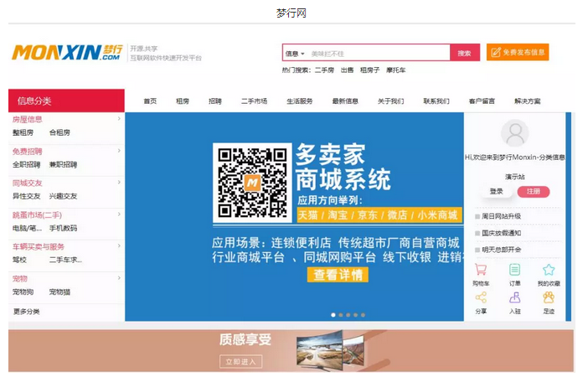
Task: Open the 房屋信息 category heading
Action: click(x=28, y=120)
